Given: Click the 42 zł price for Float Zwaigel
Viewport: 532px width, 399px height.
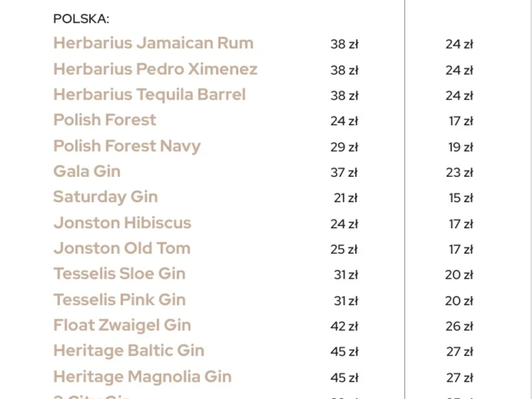Looking at the screenshot, I should coord(344,326).
